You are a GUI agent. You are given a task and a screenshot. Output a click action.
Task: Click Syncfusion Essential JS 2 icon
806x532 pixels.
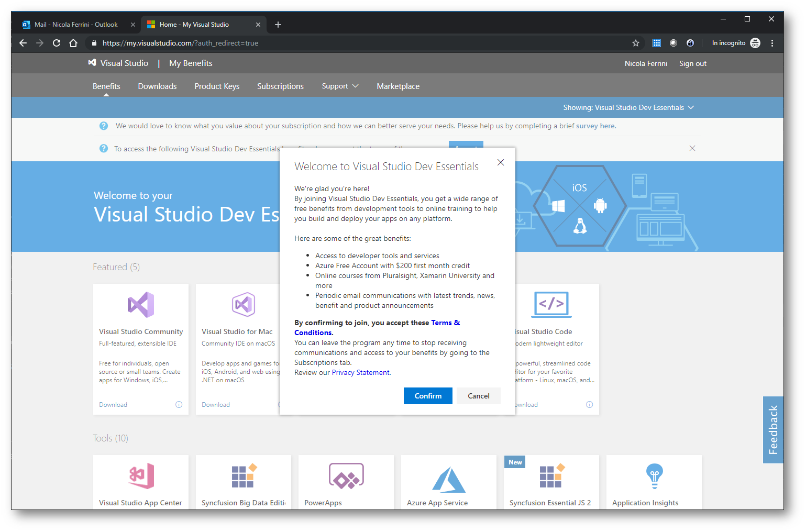click(x=552, y=476)
